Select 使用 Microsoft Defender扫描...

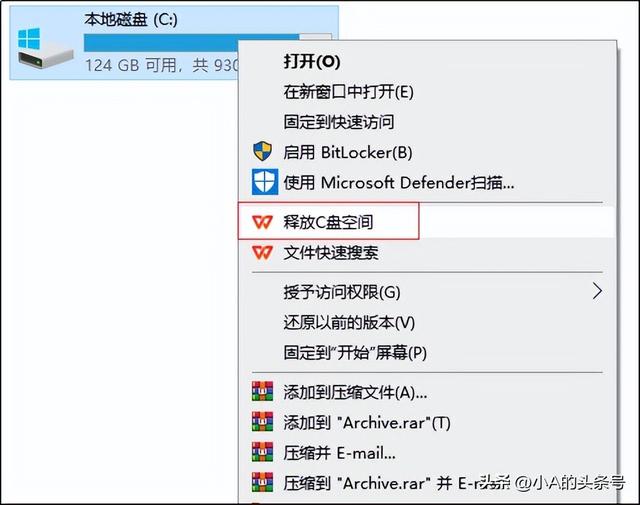399,182
